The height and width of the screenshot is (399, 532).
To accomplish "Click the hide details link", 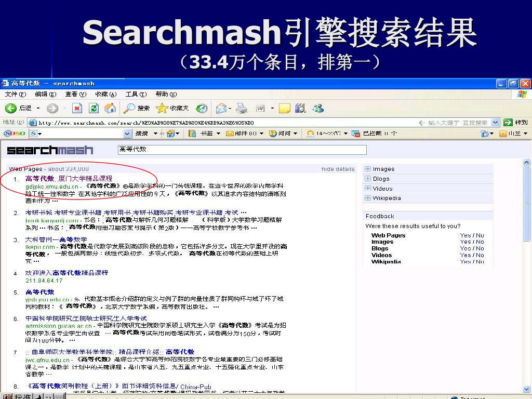I will (338, 169).
